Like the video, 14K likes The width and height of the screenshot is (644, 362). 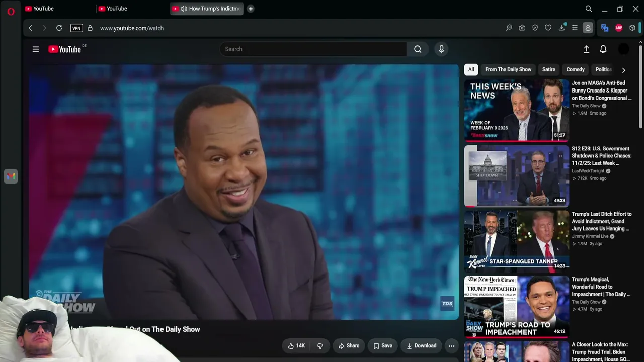296,346
